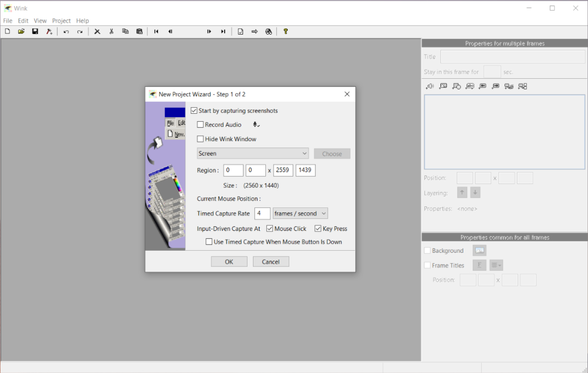
Task: Click the background image picker icon
Action: (479, 251)
